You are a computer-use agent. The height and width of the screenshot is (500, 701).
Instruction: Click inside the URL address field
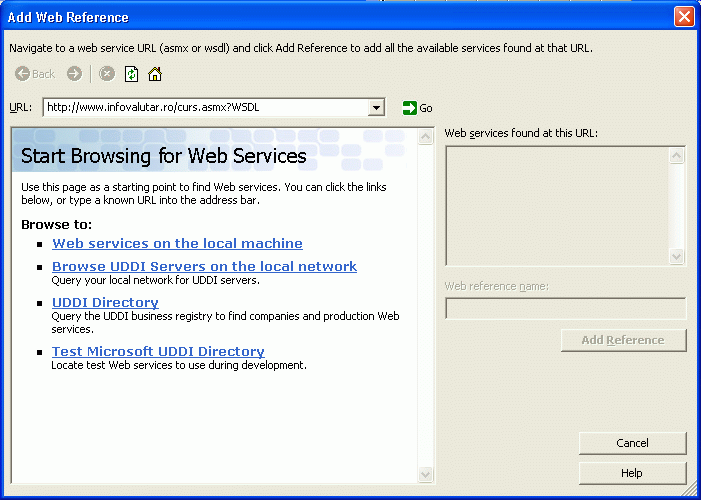point(206,108)
